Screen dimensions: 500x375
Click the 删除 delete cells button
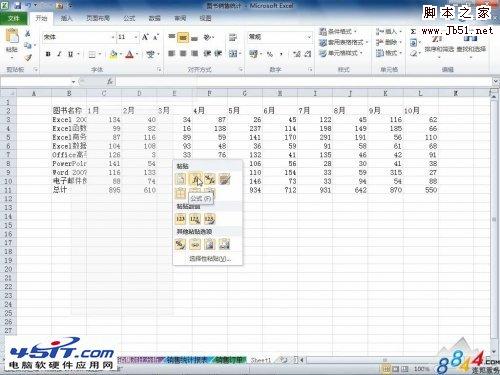tap(389, 42)
